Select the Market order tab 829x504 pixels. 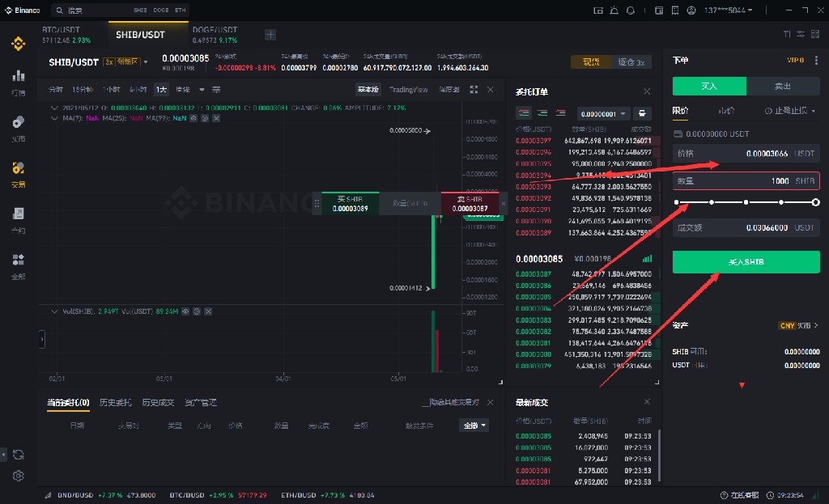pos(726,111)
